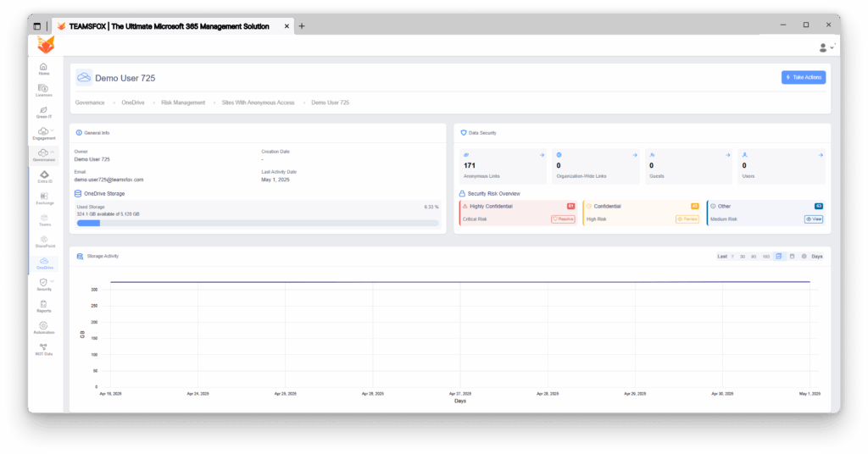Open Reports in the sidebar

[x=44, y=307]
